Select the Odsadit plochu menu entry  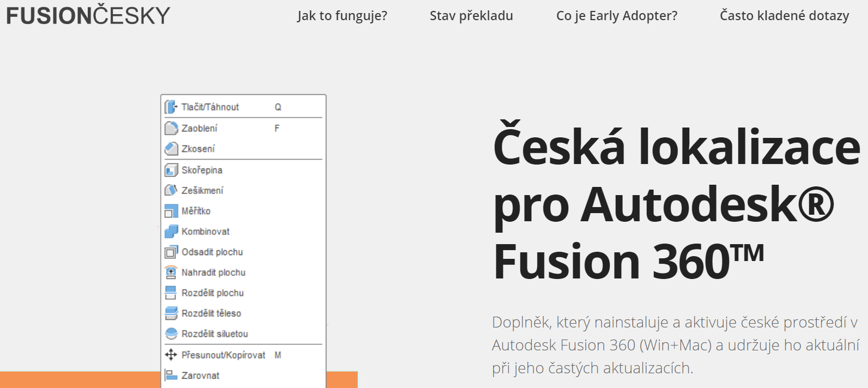pos(212,252)
